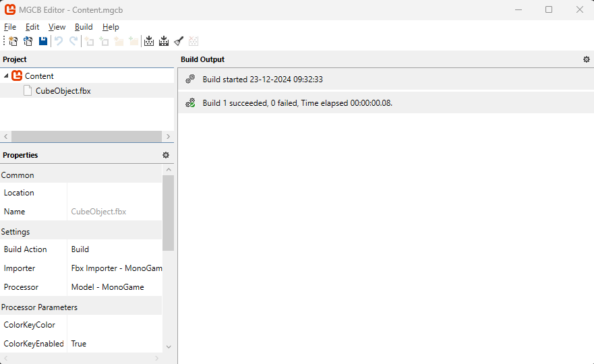Click the ColorKeyColor property label
Image resolution: width=594 pixels, height=364 pixels.
29,325
